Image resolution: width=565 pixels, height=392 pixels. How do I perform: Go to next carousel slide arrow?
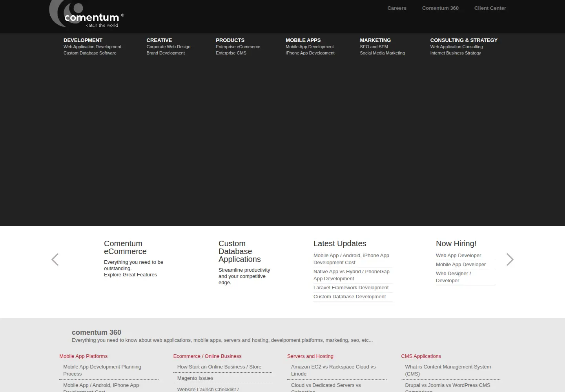pyautogui.click(x=510, y=260)
